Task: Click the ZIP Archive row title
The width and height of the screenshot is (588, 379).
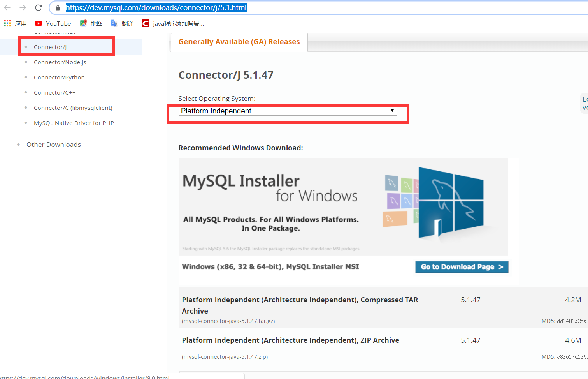Action: click(x=290, y=340)
